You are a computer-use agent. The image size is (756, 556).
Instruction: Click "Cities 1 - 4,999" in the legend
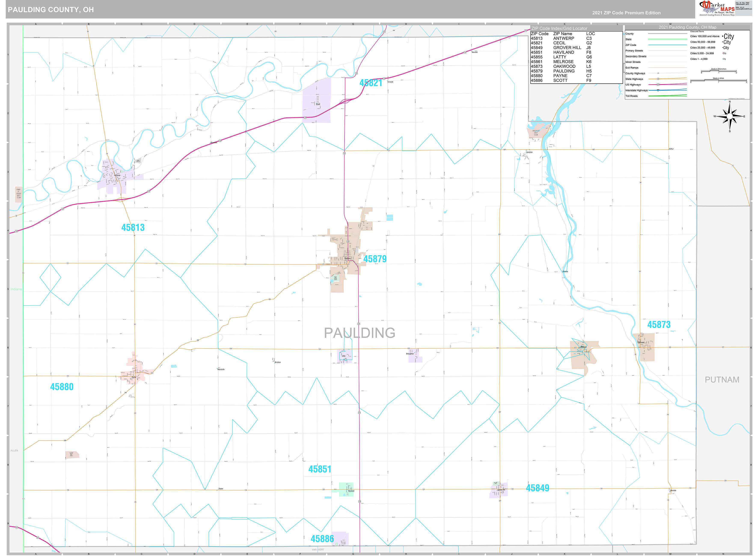[x=699, y=59]
